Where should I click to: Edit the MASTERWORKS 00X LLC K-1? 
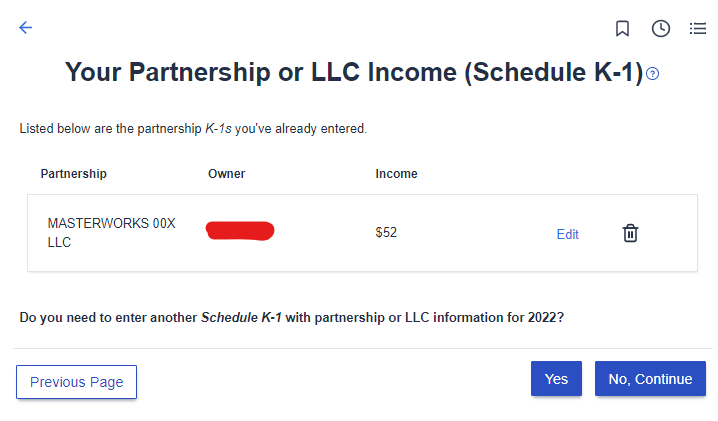tap(567, 234)
